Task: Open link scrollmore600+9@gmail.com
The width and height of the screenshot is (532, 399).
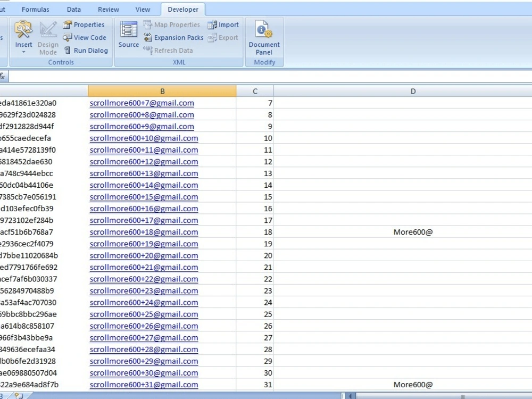Action: [x=142, y=127]
